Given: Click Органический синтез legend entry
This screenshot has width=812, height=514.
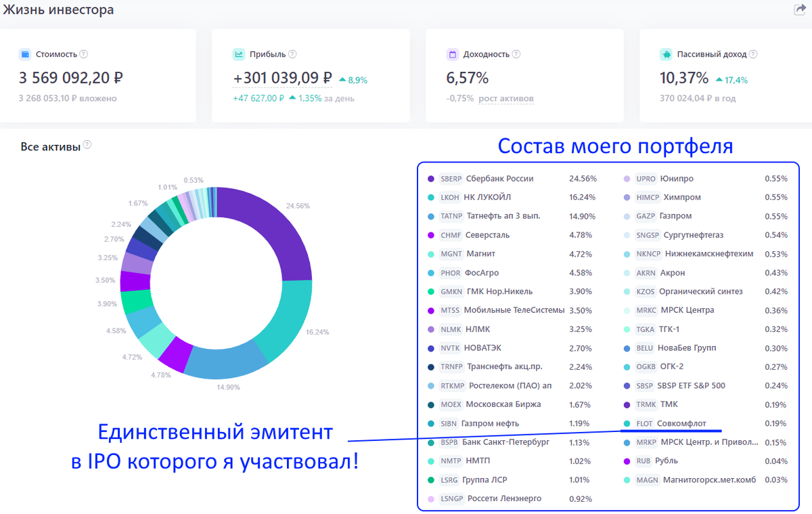Looking at the screenshot, I should click(x=706, y=291).
